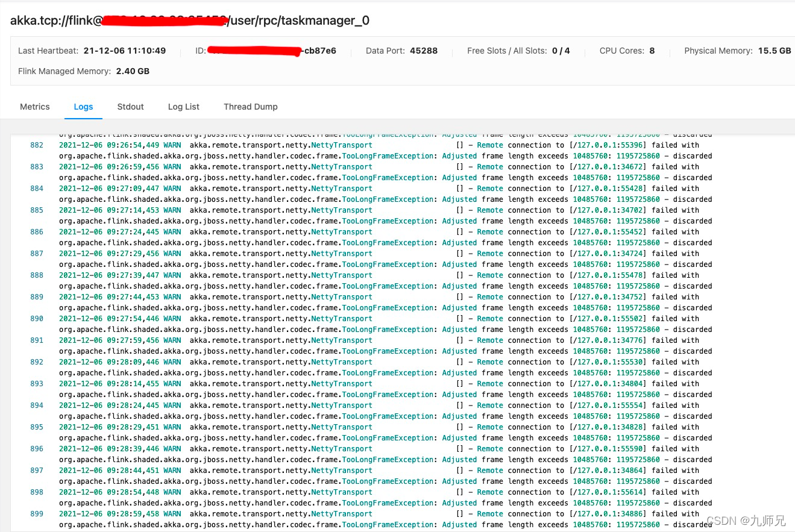Click the Free Slots / All Slots value
Image resolution: width=795 pixels, height=532 pixels.
561,51
